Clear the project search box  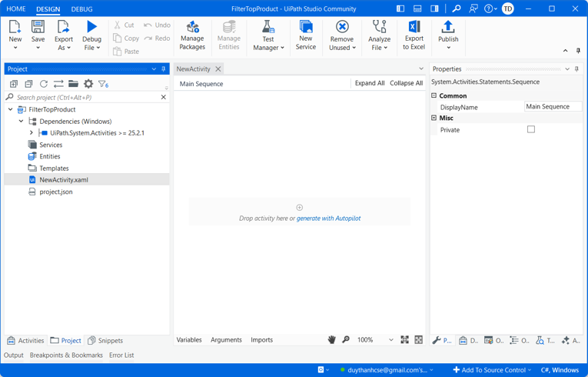tap(164, 97)
